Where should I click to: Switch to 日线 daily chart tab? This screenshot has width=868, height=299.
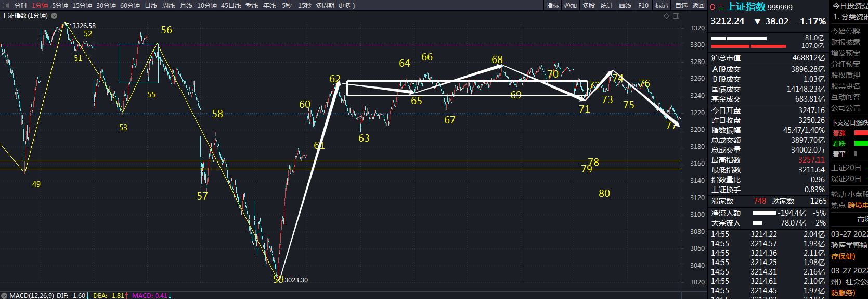(151, 5)
